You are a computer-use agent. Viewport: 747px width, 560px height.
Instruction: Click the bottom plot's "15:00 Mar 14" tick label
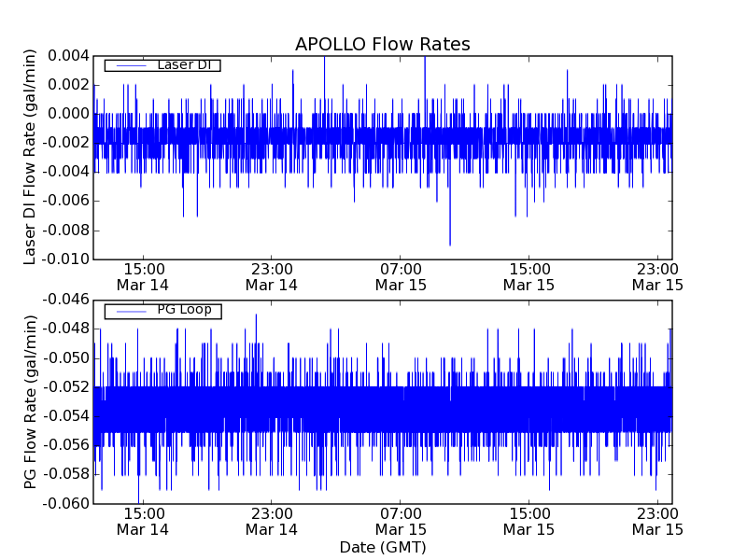pyautogui.click(x=143, y=521)
